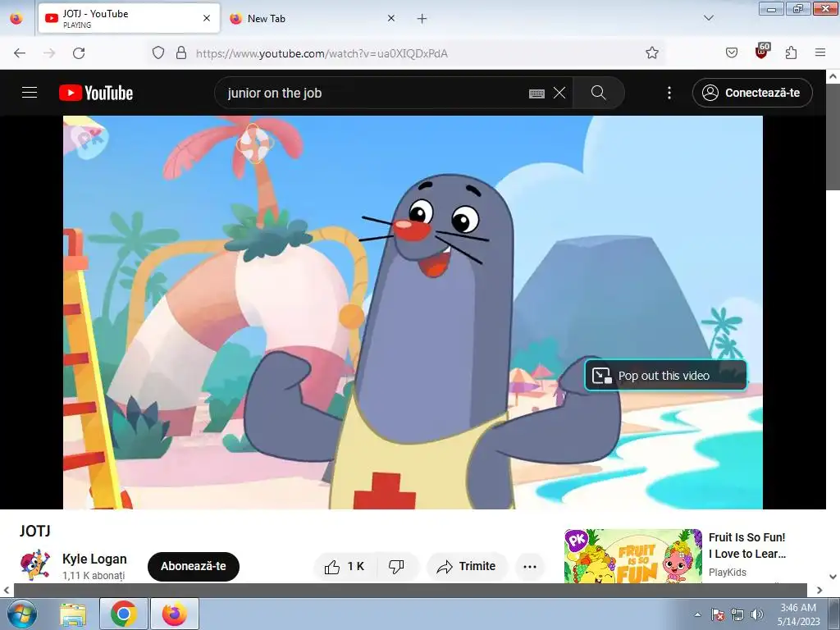Screen dimensions: 840x630
Task: Open Action Center flag tray icon
Action: (718, 614)
